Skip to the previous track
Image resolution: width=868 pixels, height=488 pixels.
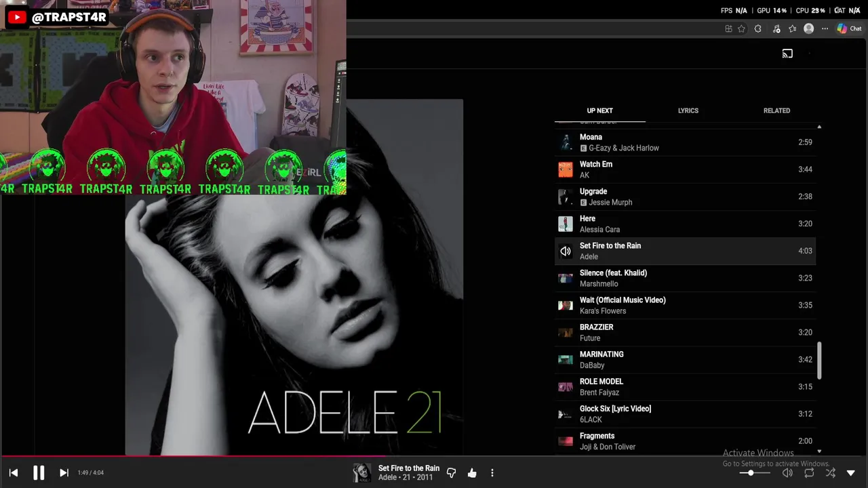(14, 473)
